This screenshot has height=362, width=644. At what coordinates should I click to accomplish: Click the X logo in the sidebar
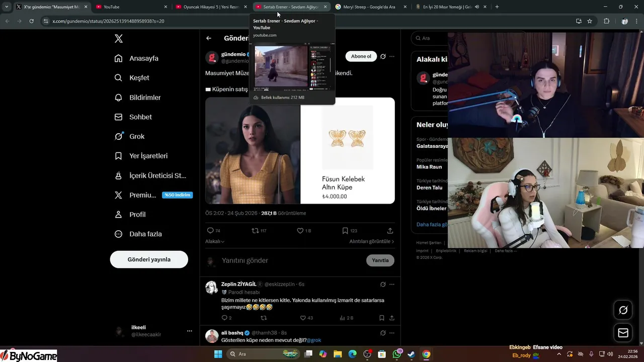pyautogui.click(x=118, y=39)
